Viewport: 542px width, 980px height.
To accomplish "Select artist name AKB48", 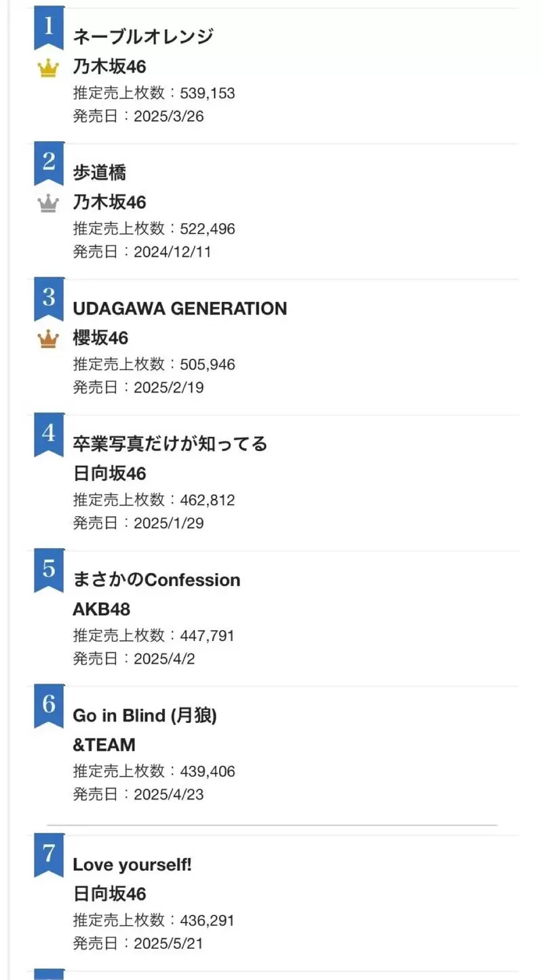I will coord(101,609).
